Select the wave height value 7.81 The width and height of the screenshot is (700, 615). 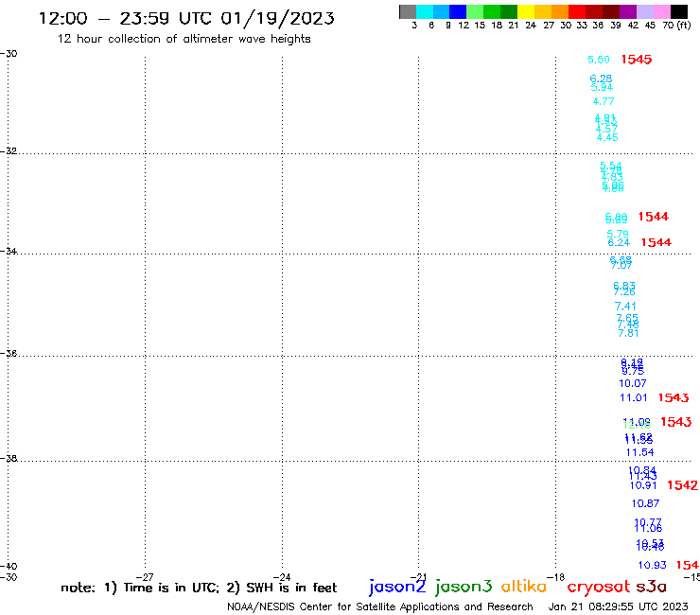(x=628, y=333)
